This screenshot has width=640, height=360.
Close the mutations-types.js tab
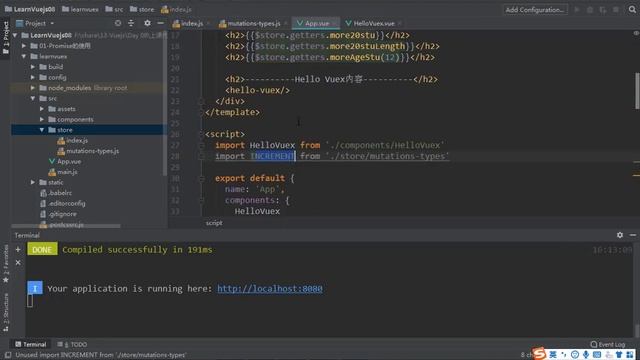(285, 24)
